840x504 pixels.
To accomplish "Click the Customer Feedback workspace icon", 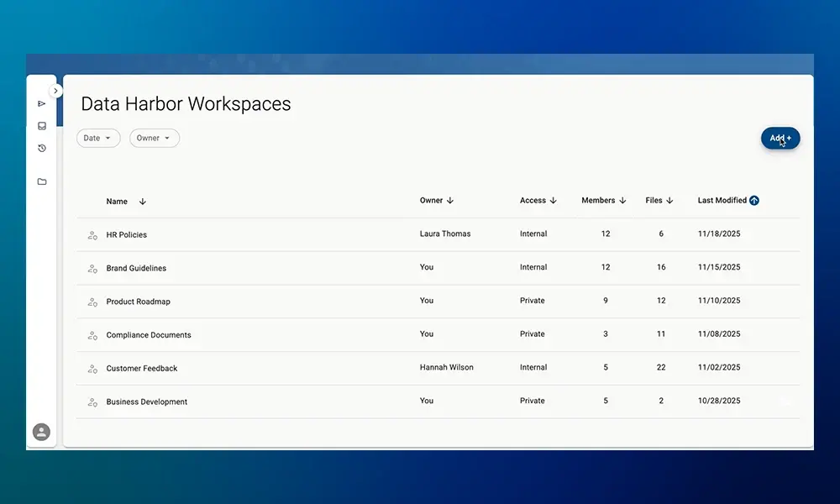I will pos(92,369).
